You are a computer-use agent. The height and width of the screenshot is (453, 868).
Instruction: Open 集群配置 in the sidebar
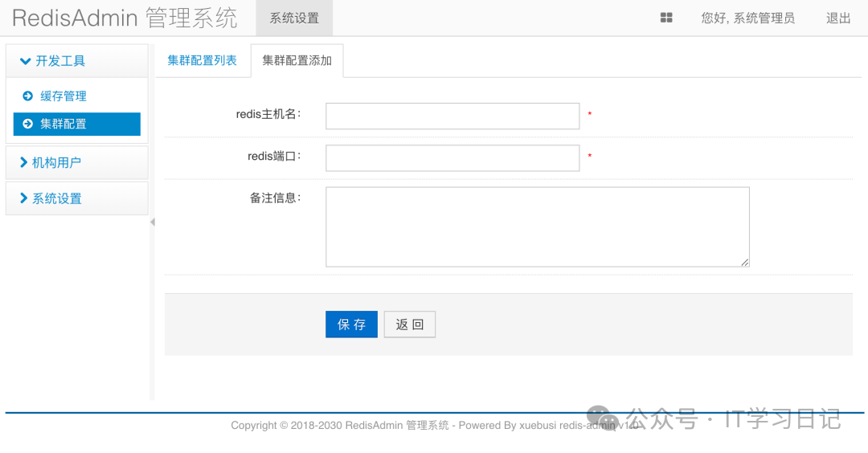tap(77, 124)
